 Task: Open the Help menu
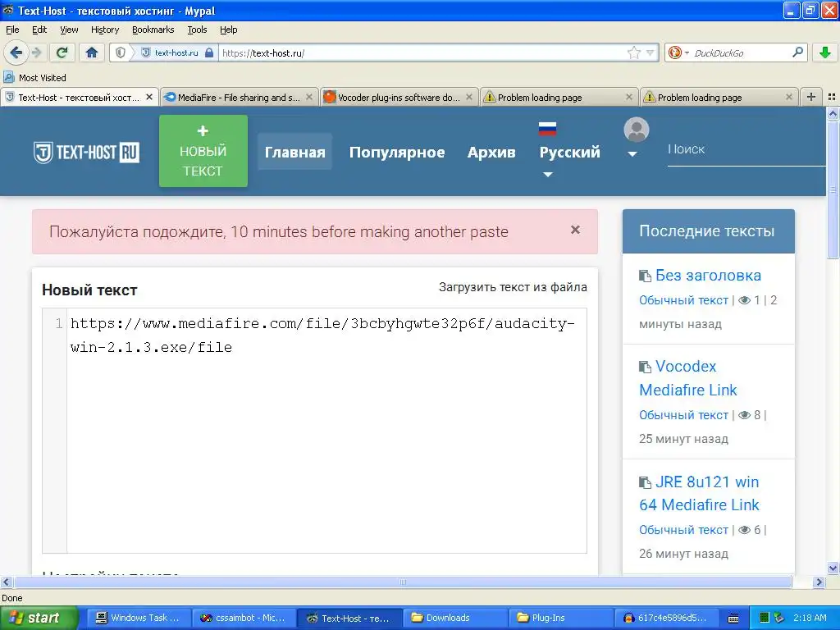click(x=228, y=30)
